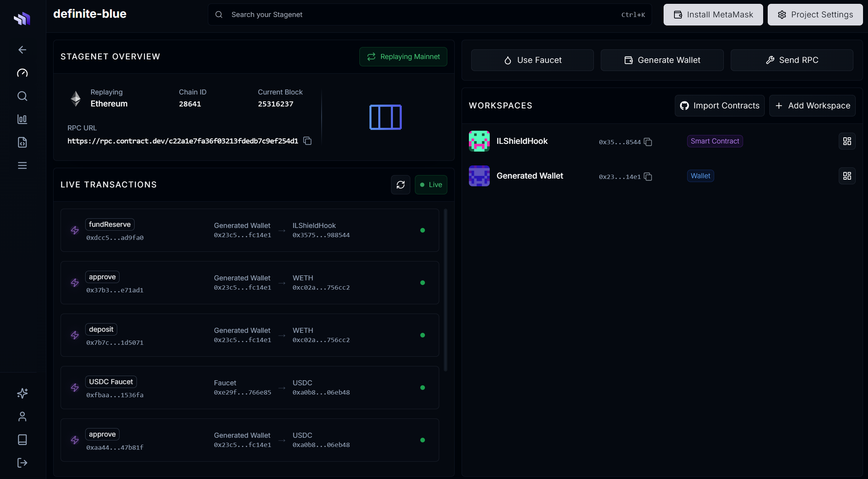This screenshot has width=868, height=479.
Task: Open the deposit transaction tag
Action: coord(101,329)
